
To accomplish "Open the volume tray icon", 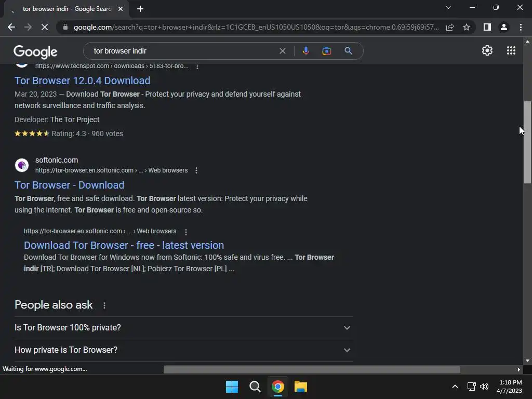I will 484,387.
